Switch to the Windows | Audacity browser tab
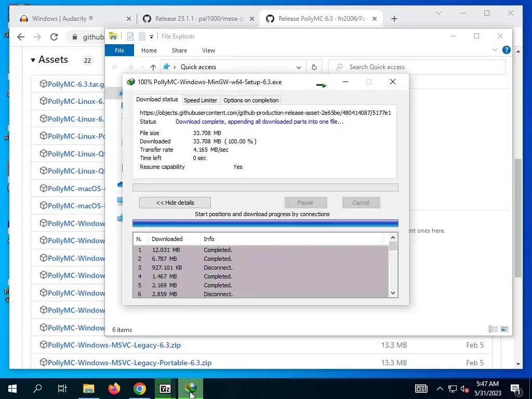The width and height of the screenshot is (532, 399). pos(62,19)
